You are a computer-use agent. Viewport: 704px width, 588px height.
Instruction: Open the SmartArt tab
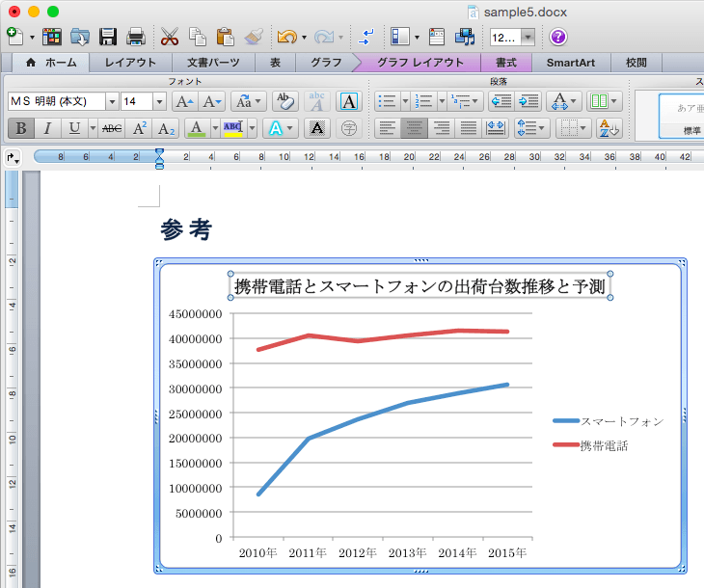pyautogui.click(x=571, y=63)
